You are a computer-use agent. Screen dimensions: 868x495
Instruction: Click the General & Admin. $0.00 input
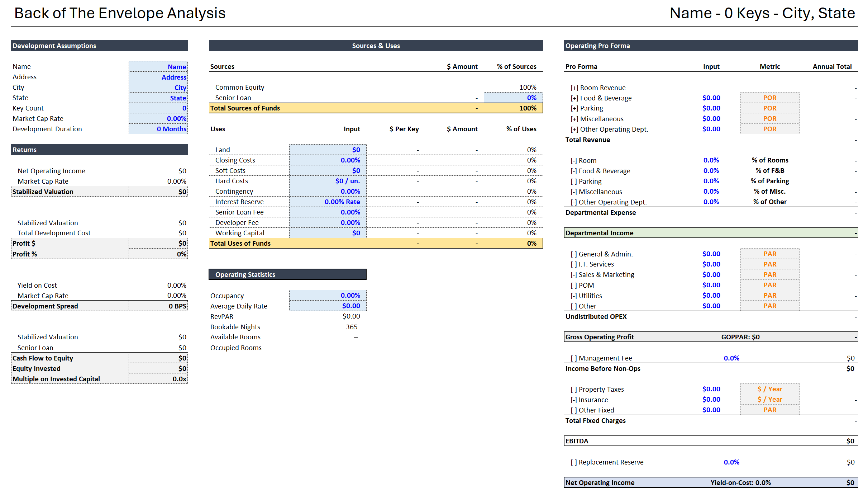click(711, 254)
